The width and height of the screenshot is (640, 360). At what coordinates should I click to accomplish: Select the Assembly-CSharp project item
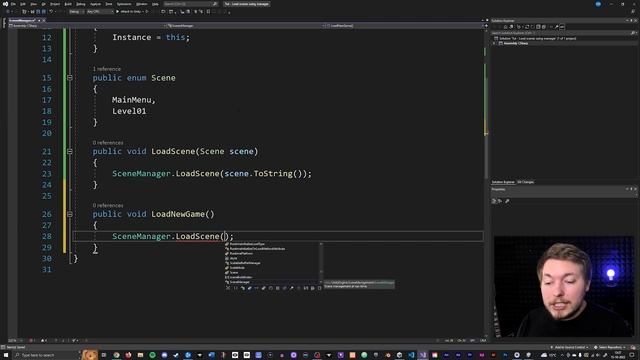point(516,43)
